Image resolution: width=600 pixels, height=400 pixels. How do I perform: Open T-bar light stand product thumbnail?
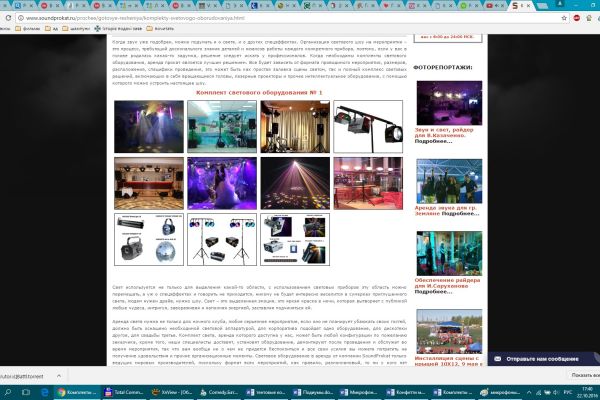pyautogui.click(x=368, y=127)
